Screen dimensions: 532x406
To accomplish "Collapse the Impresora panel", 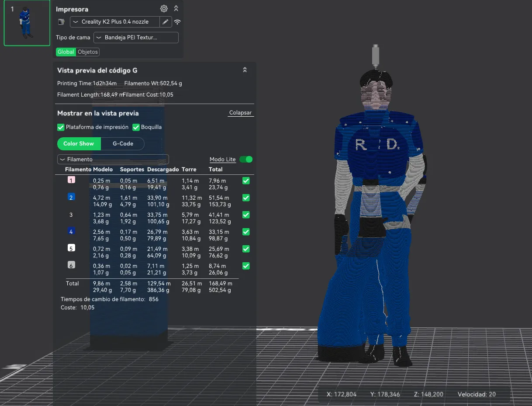I will pos(176,8).
